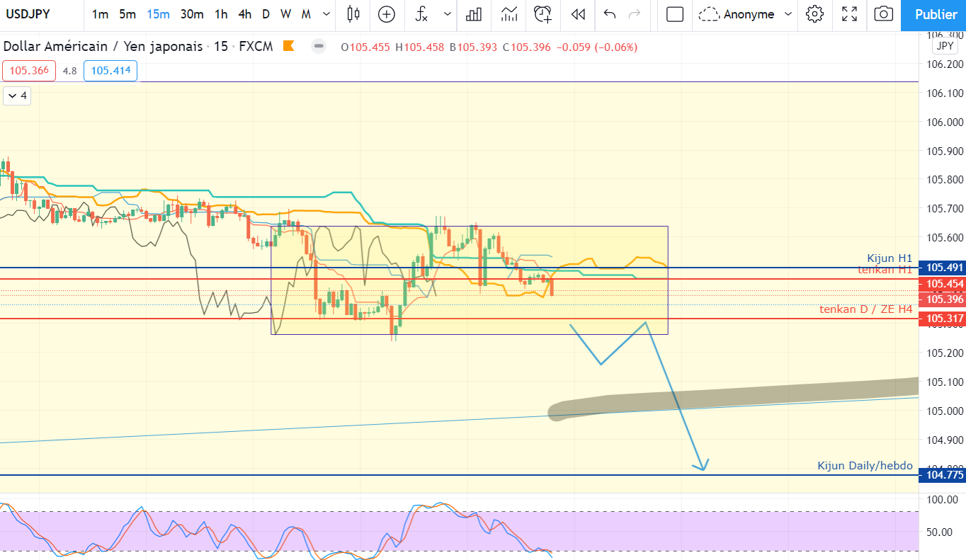Click the orange flag beside FXCM
The height and width of the screenshot is (560, 966).
pos(289,47)
